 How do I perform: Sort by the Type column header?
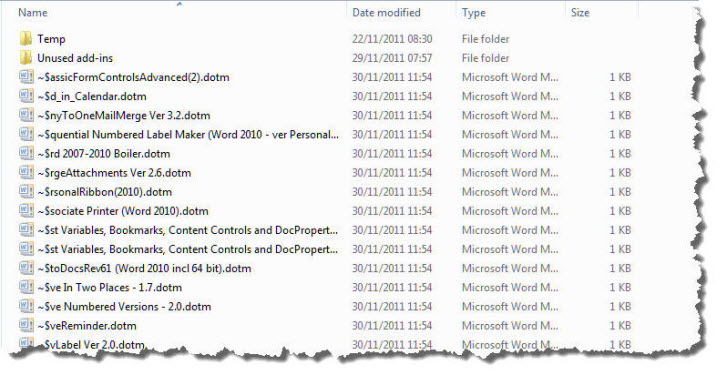[474, 13]
